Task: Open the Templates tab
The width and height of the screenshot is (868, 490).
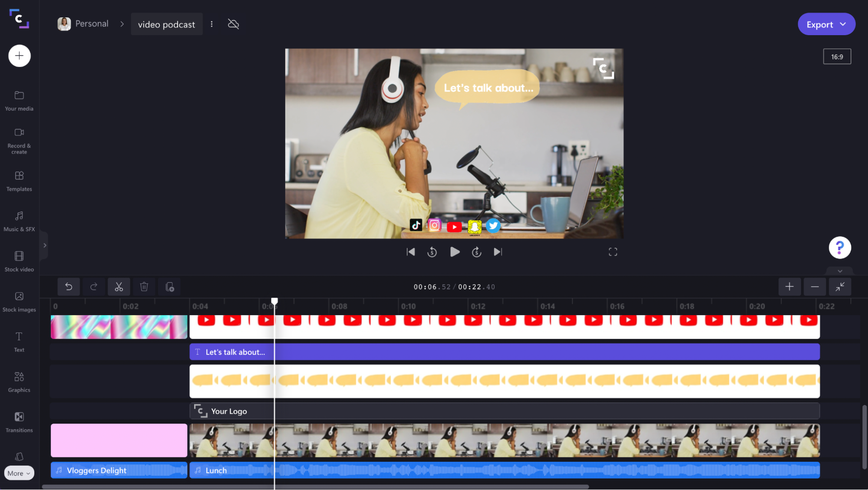Action: [19, 181]
